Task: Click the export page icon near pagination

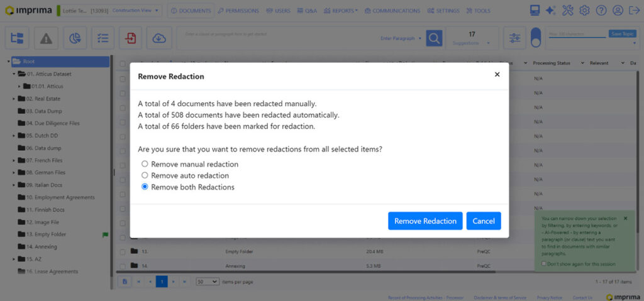Action: [x=124, y=282]
